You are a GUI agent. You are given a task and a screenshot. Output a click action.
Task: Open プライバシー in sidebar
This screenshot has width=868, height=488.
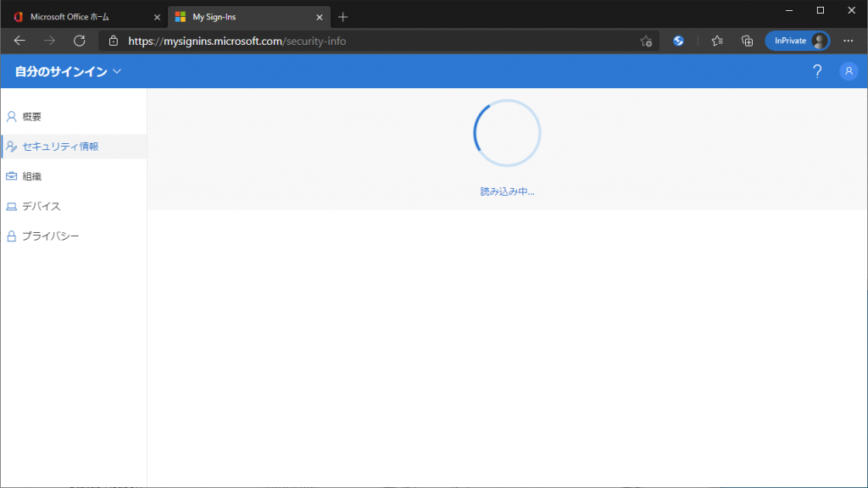74,236
